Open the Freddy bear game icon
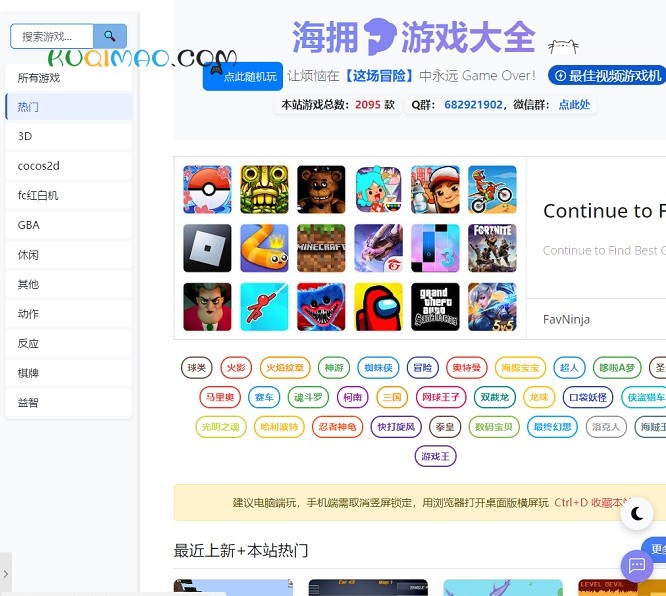 click(321, 189)
